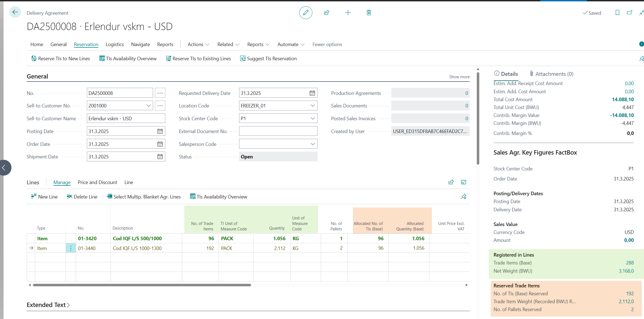The image size is (644, 319).
Task: Switch to the Logistics tab
Action: click(115, 44)
